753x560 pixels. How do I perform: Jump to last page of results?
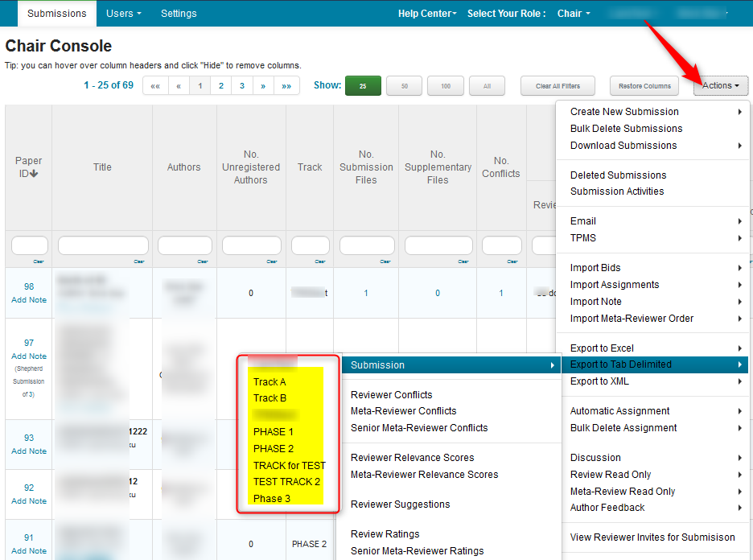pyautogui.click(x=286, y=86)
